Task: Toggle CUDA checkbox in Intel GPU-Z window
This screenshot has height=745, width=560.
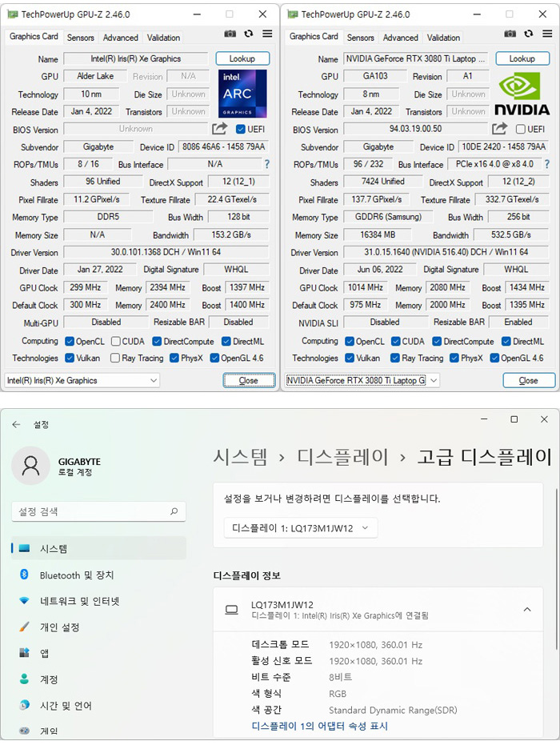Action: (116, 342)
